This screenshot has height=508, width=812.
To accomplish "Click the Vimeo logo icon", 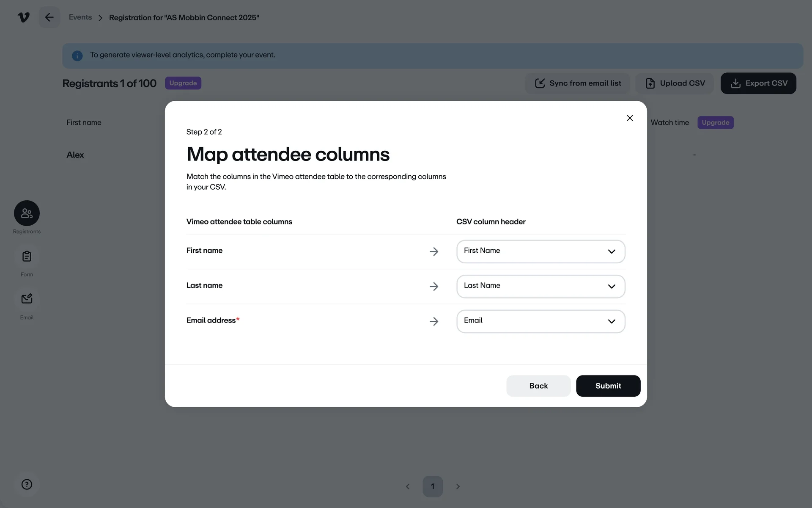I will coord(24,17).
